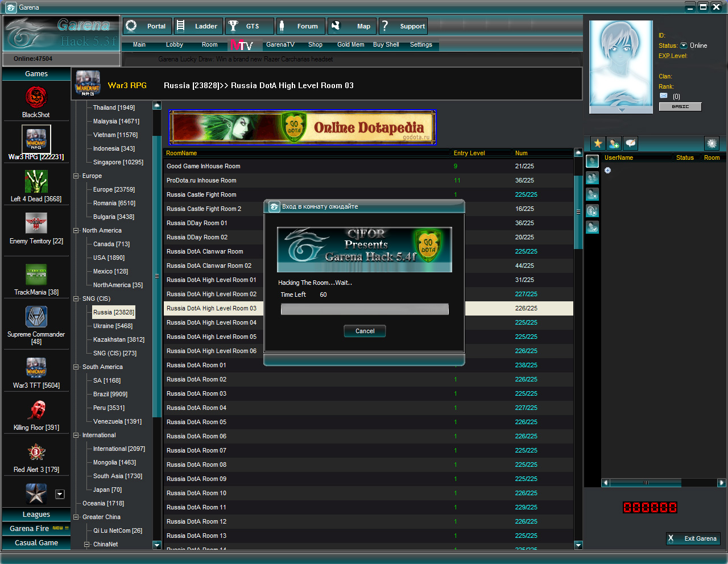The image size is (728, 564).
Task: Open the GTS tab
Action: [x=249, y=26]
